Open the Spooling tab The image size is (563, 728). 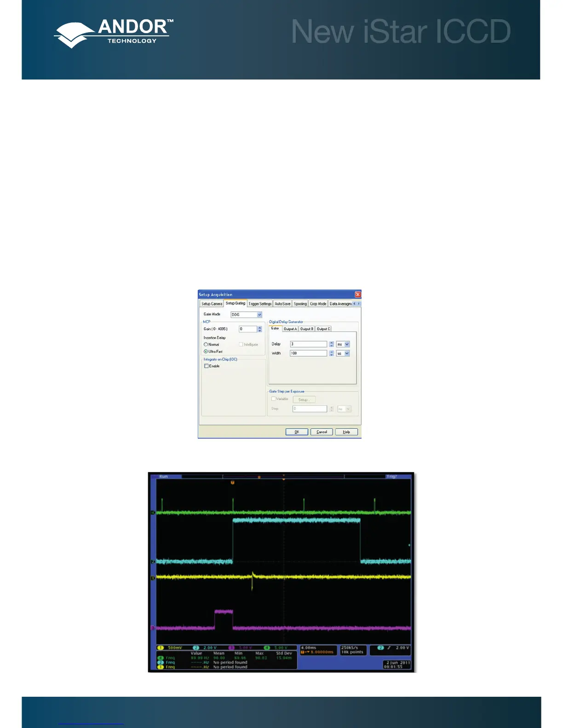click(300, 304)
